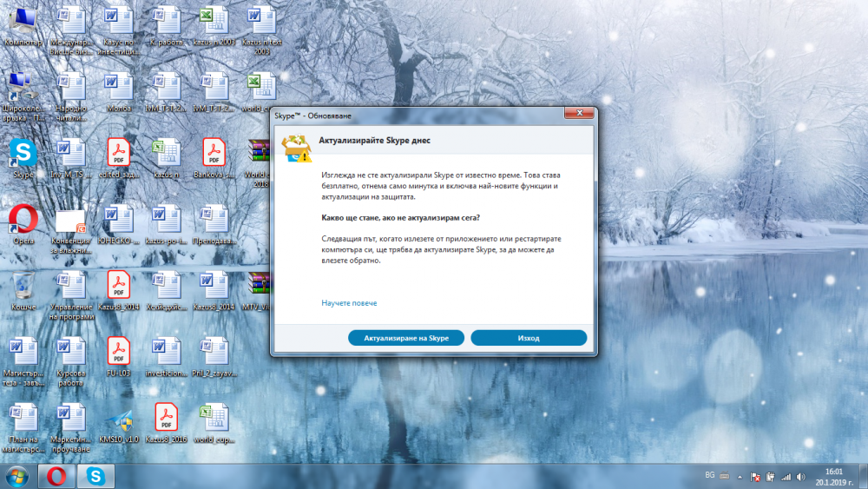This screenshot has height=489, width=868.
Task: Click the 'Актуализиране на Skype' update button
Action: (x=405, y=338)
